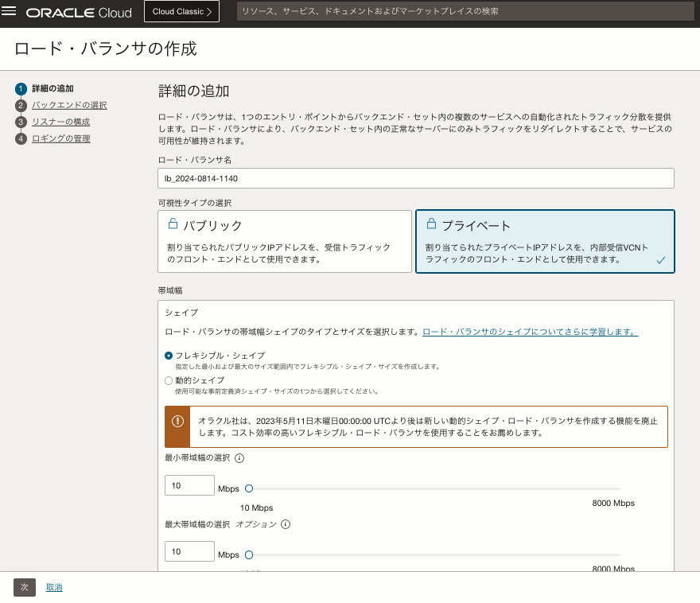The width and height of the screenshot is (700, 603).
Task: Show info for 最大帯域幅の選択
Action: tap(286, 524)
